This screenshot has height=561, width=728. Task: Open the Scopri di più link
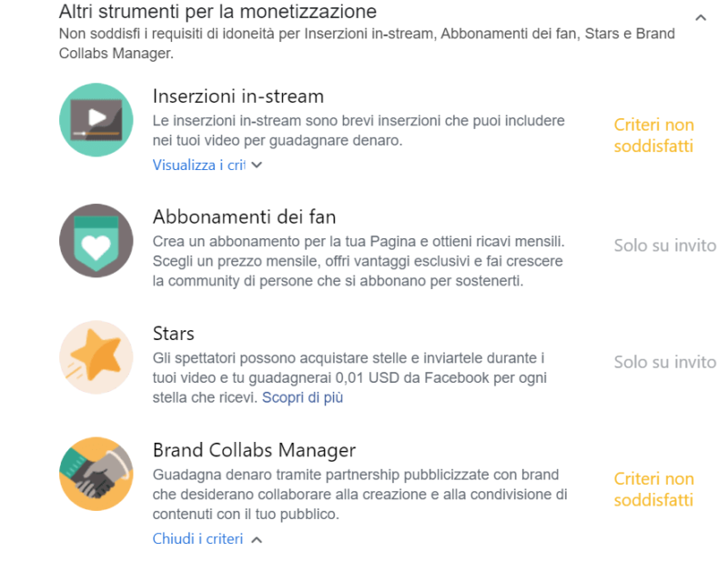pyautogui.click(x=302, y=397)
